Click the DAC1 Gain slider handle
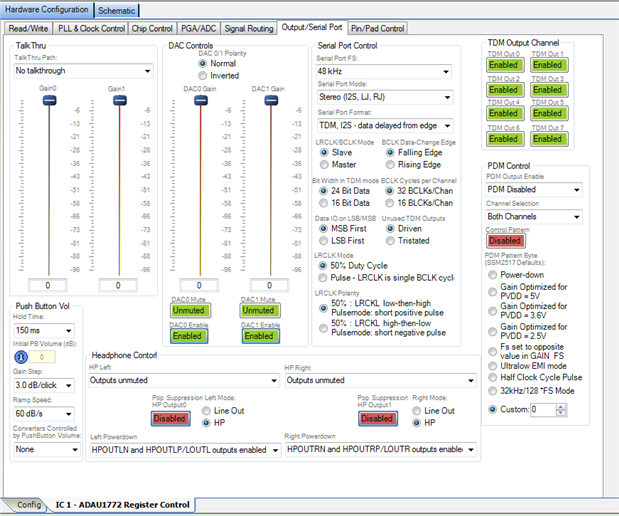Screen dimensions: 619x516 [x=271, y=101]
